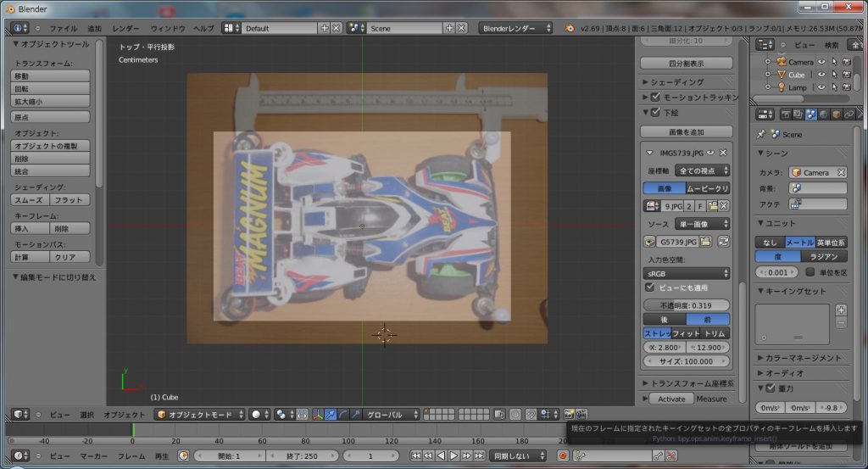Collapse the IMG5739.JPG image settings triangle
Viewport: 868px width, 469px height.
coord(650,153)
